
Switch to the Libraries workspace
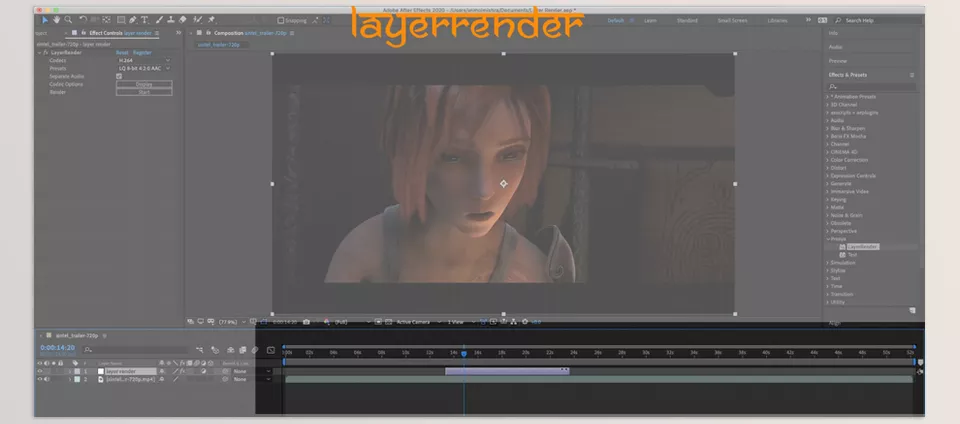778,21
